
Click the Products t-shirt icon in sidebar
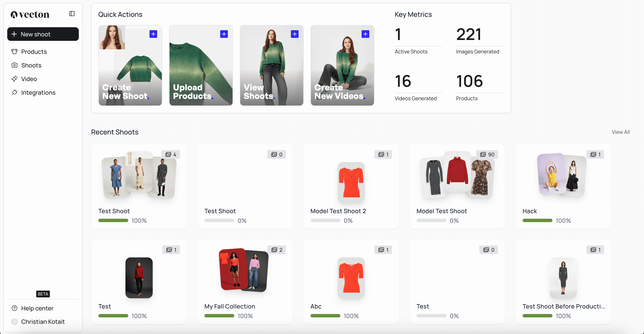tap(15, 51)
